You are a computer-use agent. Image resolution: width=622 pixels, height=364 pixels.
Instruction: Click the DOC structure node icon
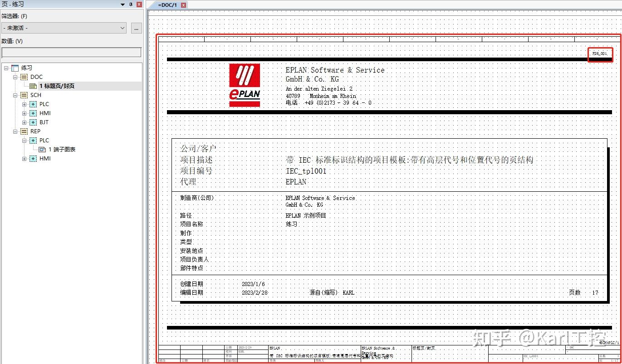tap(24, 77)
